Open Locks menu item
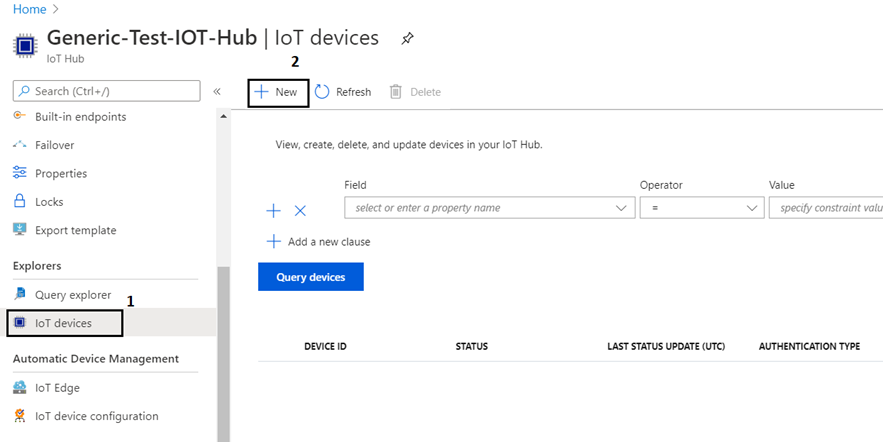The width and height of the screenshot is (883, 442). tap(49, 202)
